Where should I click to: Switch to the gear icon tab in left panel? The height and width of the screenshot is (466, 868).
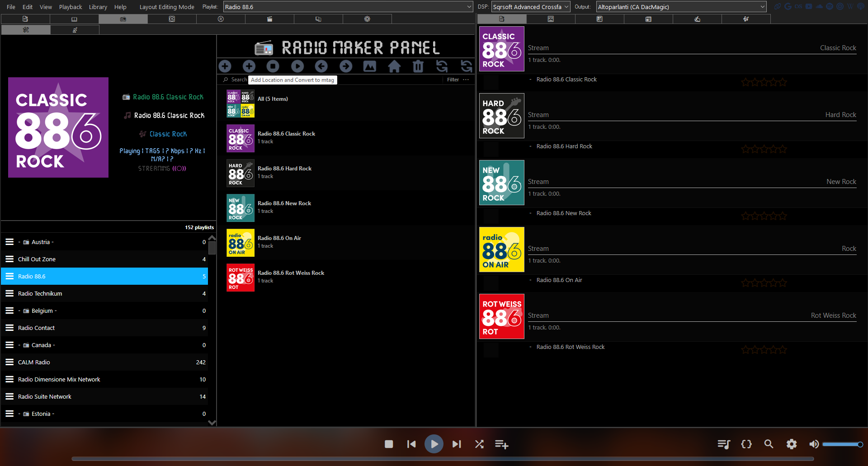point(367,19)
